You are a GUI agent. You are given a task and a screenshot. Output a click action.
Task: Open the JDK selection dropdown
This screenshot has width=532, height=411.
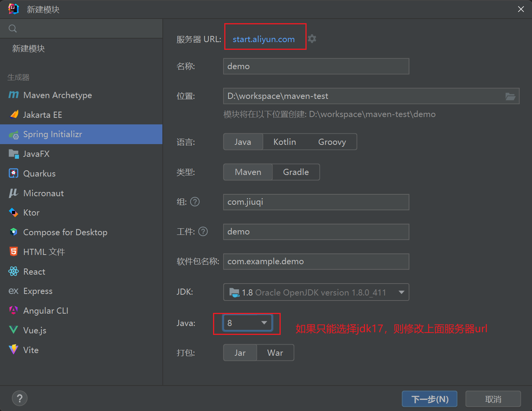point(316,292)
